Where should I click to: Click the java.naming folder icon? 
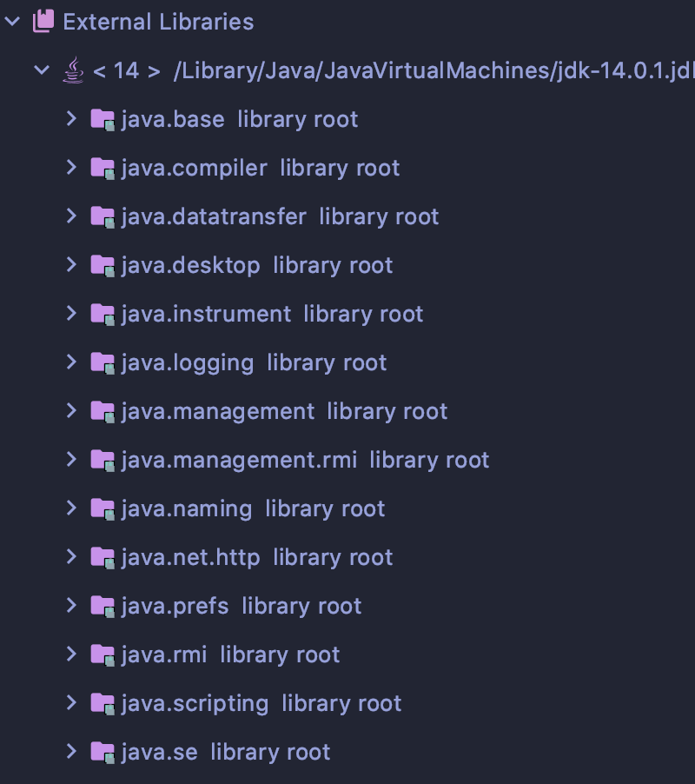103,508
